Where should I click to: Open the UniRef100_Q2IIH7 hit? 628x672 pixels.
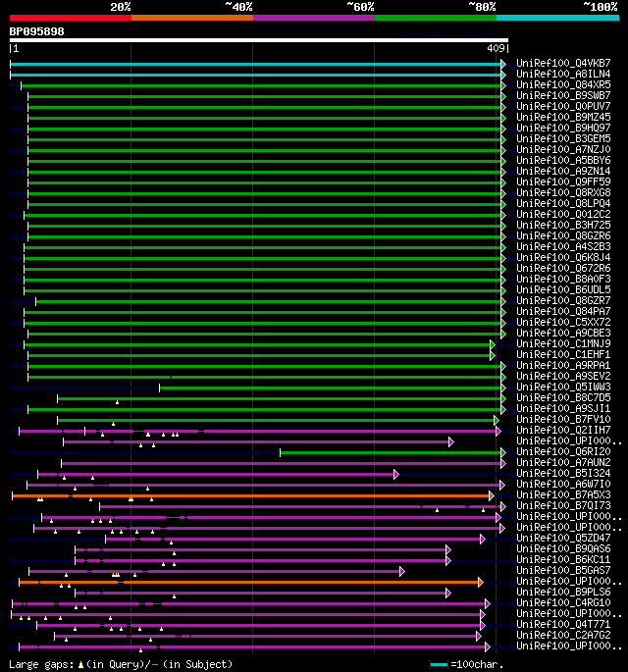click(563, 430)
